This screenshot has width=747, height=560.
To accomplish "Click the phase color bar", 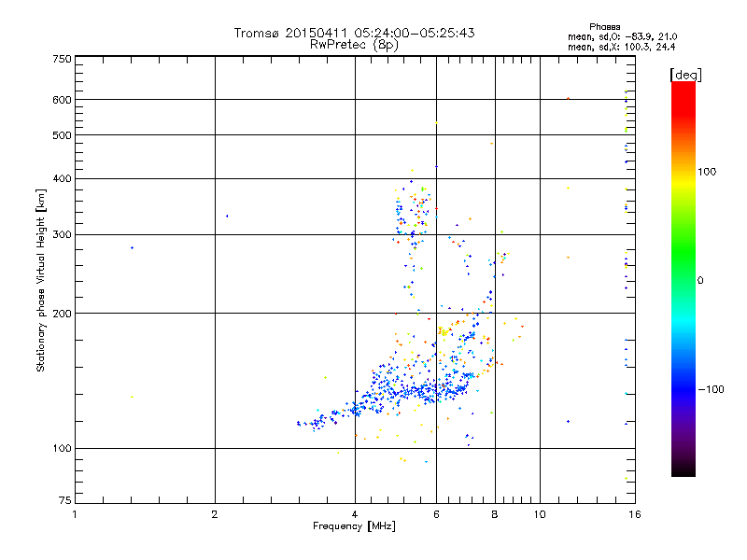I will point(684,278).
